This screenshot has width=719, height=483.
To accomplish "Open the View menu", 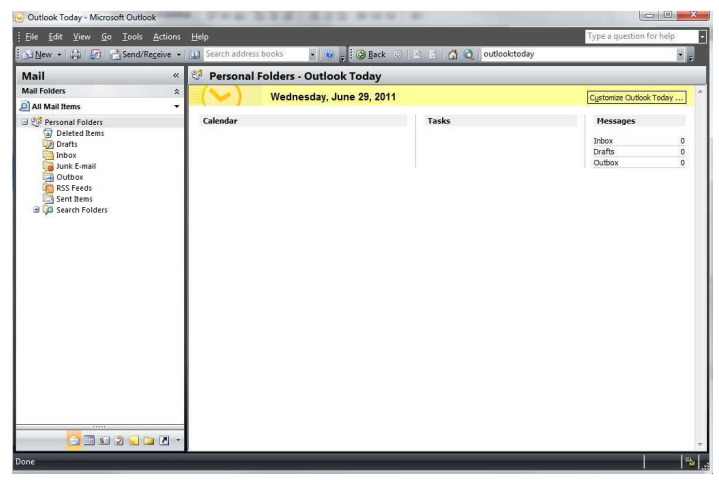I will coord(82,37).
